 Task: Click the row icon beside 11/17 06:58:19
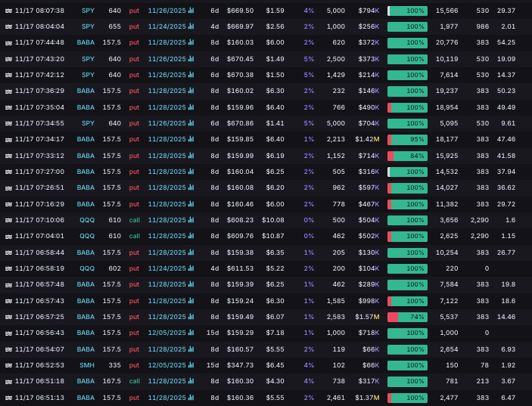8,268
